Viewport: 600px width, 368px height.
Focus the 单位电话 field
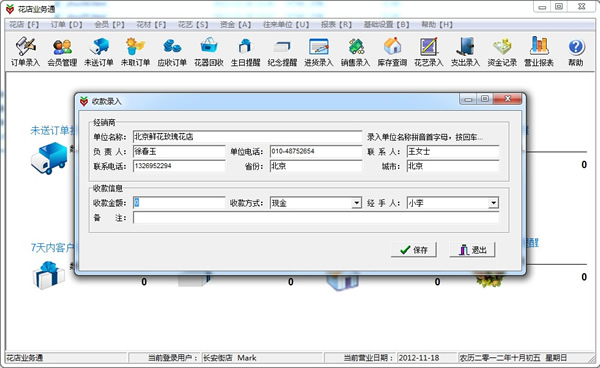pos(316,151)
